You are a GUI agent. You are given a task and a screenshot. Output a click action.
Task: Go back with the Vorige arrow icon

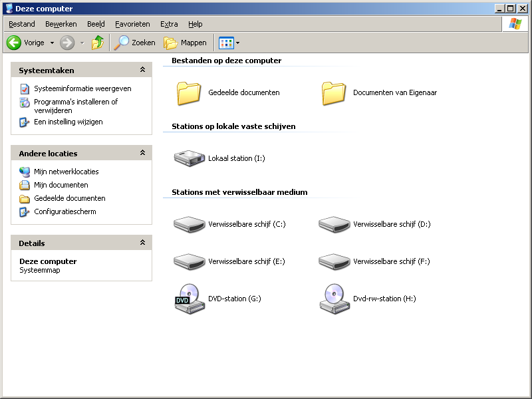point(14,43)
